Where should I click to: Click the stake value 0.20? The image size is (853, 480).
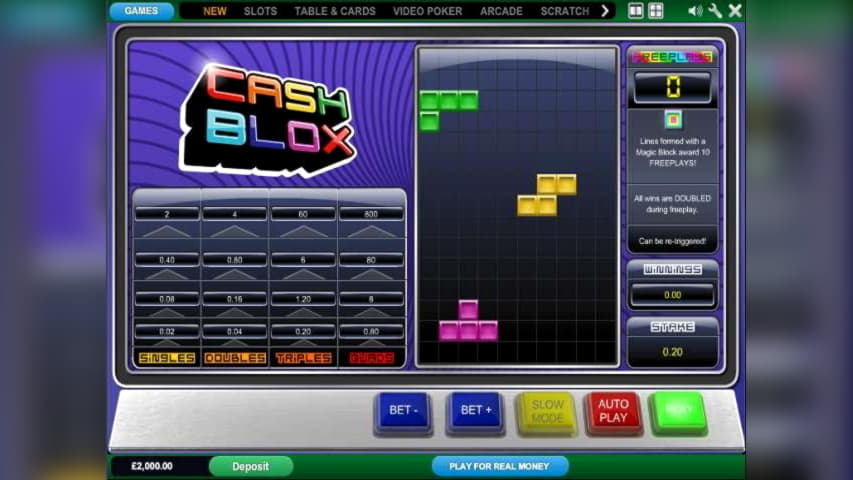(673, 352)
